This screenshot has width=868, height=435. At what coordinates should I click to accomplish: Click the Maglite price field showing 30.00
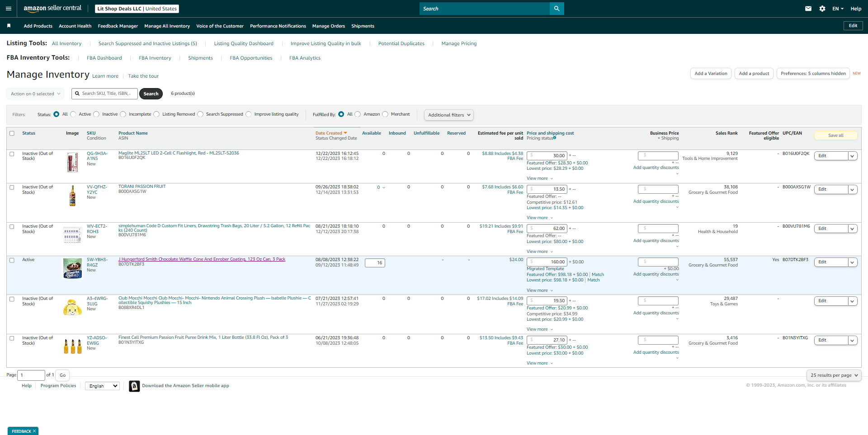point(547,156)
